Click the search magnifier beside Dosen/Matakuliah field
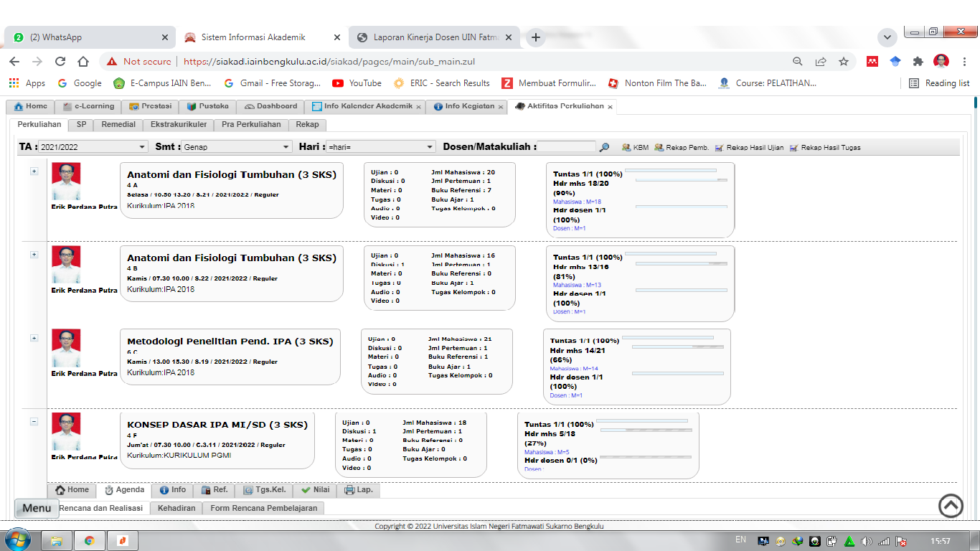The height and width of the screenshot is (551, 980). click(604, 147)
